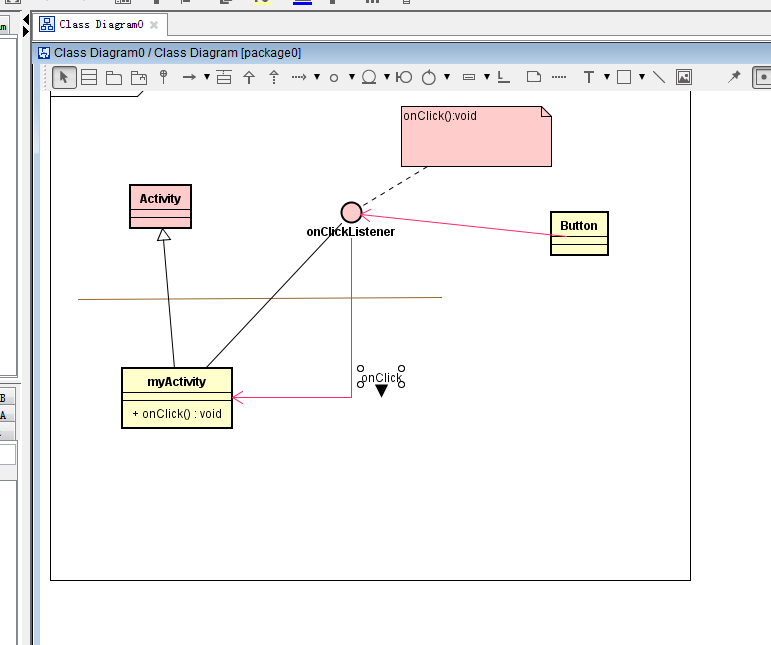This screenshot has height=645, width=771.
Task: Click the onClickListener interface circle
Action: pos(351,212)
